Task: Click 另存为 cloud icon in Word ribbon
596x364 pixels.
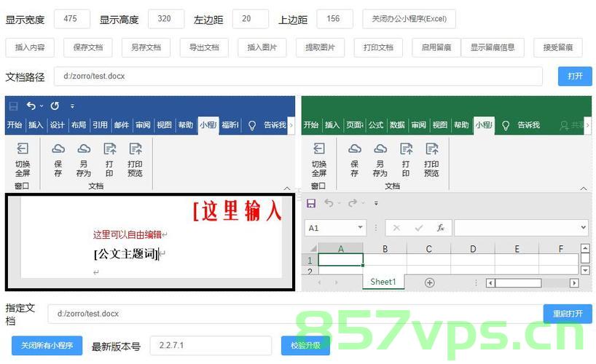Action: [84, 149]
